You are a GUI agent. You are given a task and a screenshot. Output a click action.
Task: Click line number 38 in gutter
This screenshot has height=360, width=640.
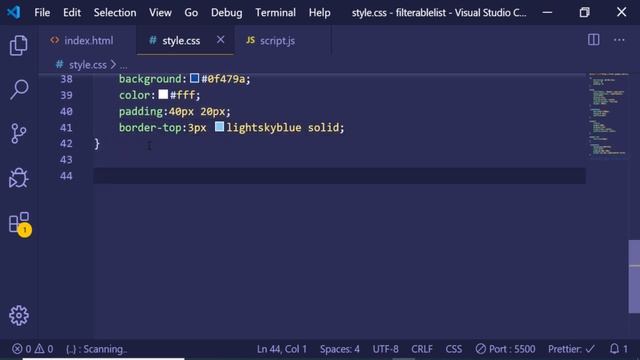coord(66,79)
